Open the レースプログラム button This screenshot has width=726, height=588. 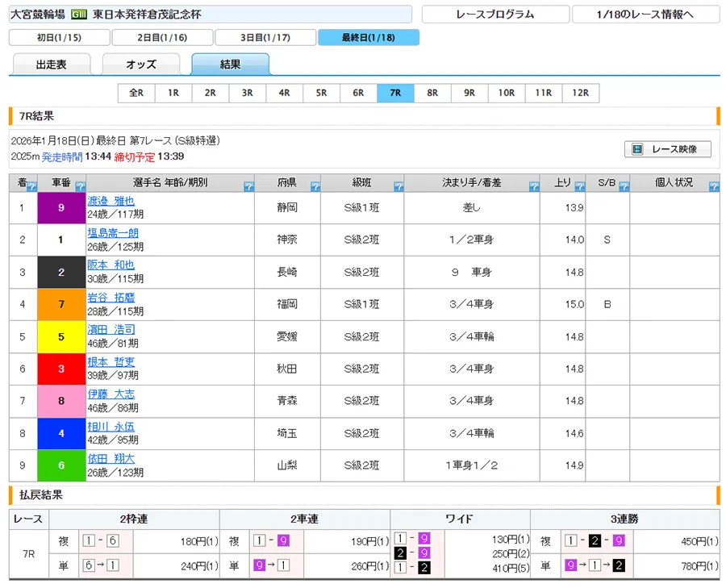[x=494, y=15]
